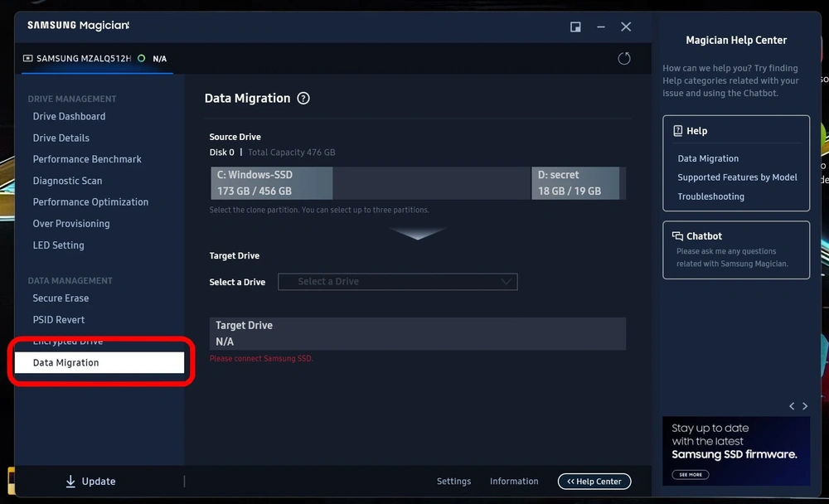
Task: Open Settings in bottom bar
Action: pyautogui.click(x=453, y=482)
